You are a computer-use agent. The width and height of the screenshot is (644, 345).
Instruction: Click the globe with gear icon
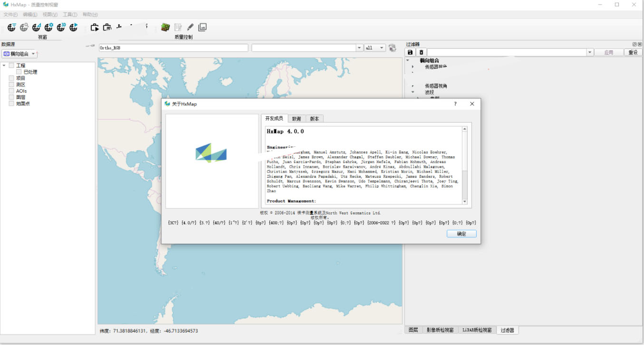(48, 28)
